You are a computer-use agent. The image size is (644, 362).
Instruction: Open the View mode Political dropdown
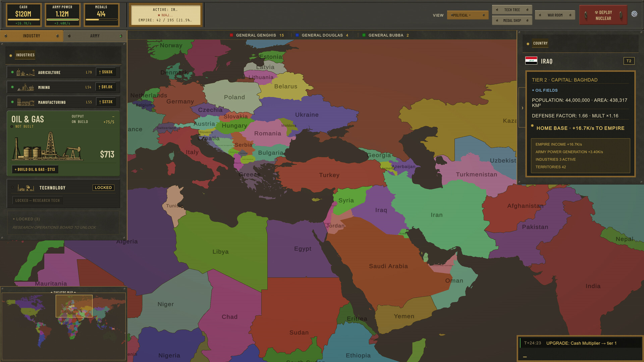pos(467,15)
